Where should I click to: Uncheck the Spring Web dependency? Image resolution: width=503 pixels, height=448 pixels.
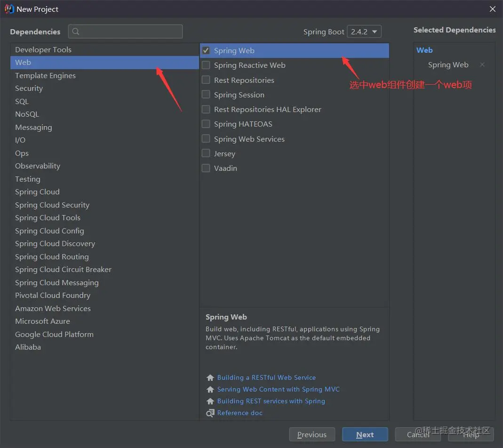(x=206, y=50)
